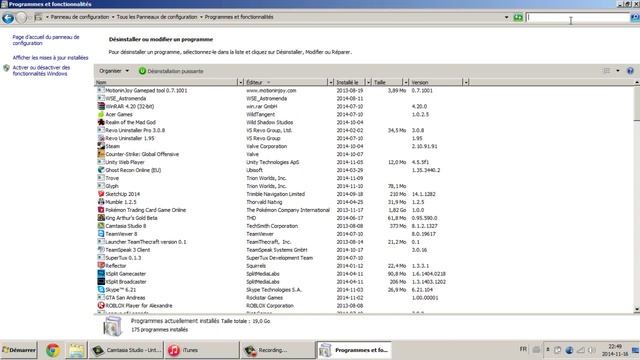Expand the Installé le column filter arrow
Image resolution: width=640 pixels, height=360 pixels.
tap(368, 82)
